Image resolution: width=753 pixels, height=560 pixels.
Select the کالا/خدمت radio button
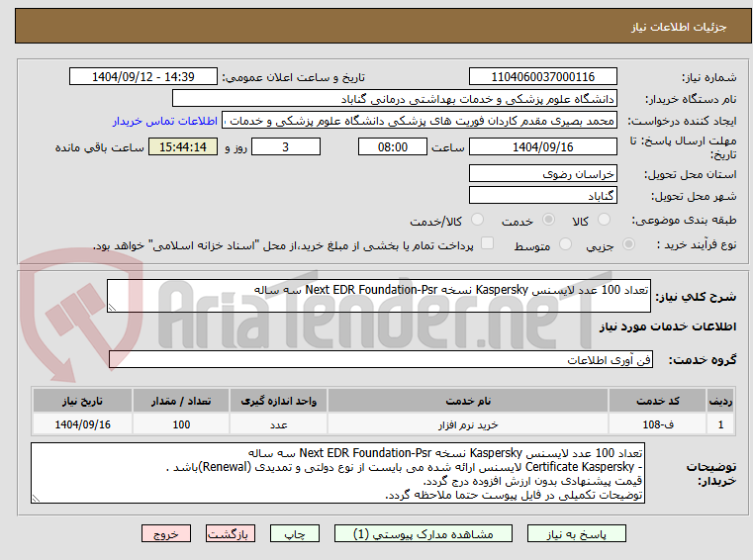(x=477, y=220)
